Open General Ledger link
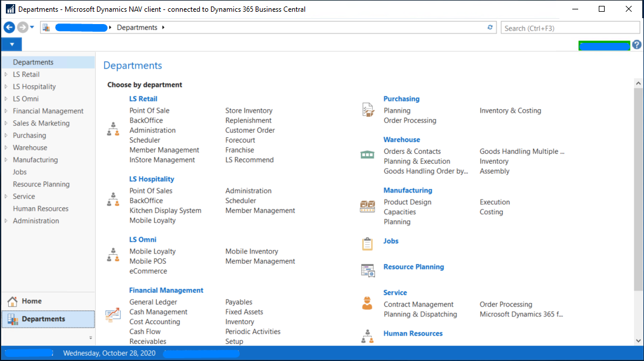Screen dimensions: 644x361 click(x=153, y=302)
